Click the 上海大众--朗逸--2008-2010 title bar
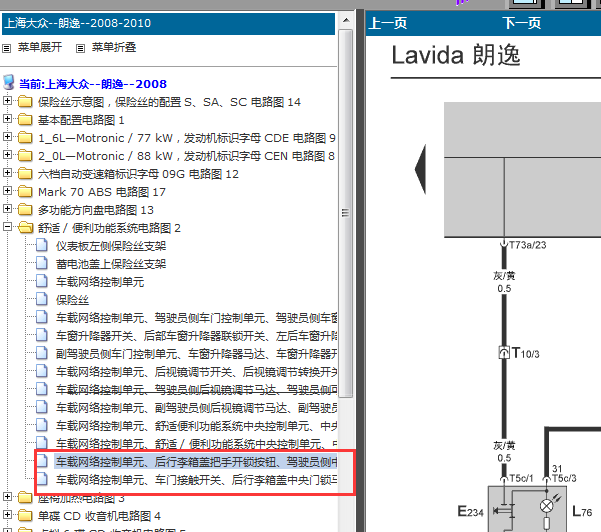601x532 pixels. [168, 23]
